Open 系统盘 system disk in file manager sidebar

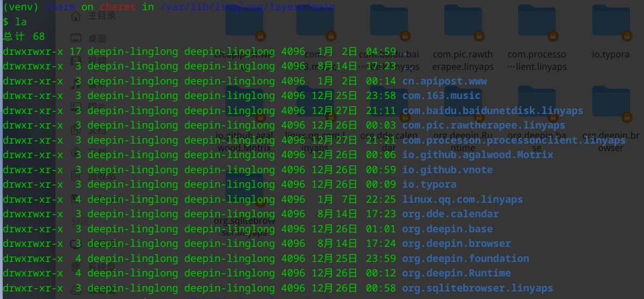[76, 267]
